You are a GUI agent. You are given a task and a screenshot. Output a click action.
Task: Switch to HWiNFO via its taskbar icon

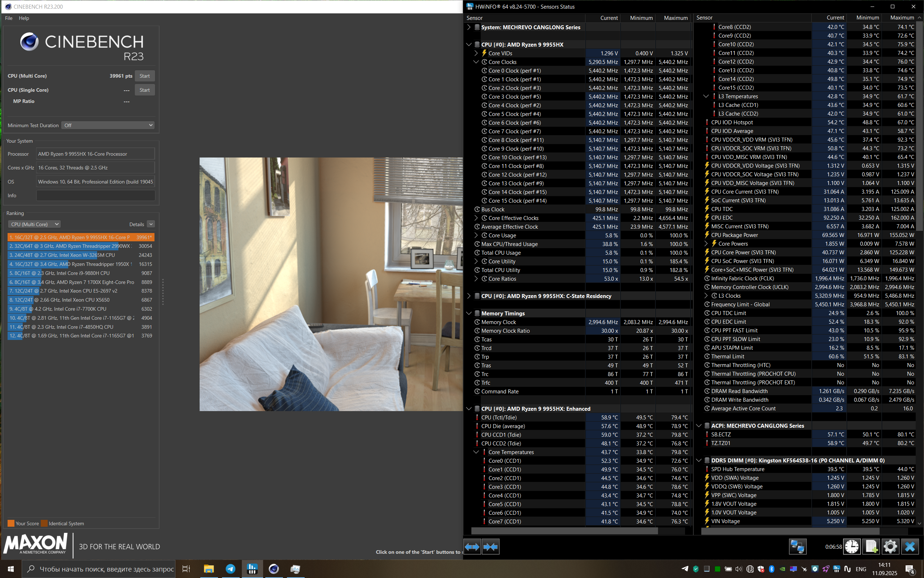coord(252,569)
